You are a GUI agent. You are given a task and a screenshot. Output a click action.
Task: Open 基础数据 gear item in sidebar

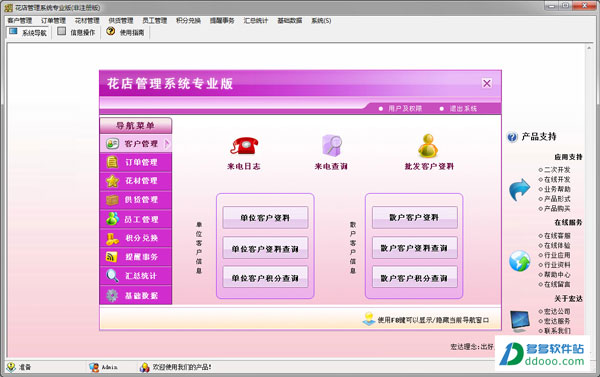pyautogui.click(x=136, y=295)
